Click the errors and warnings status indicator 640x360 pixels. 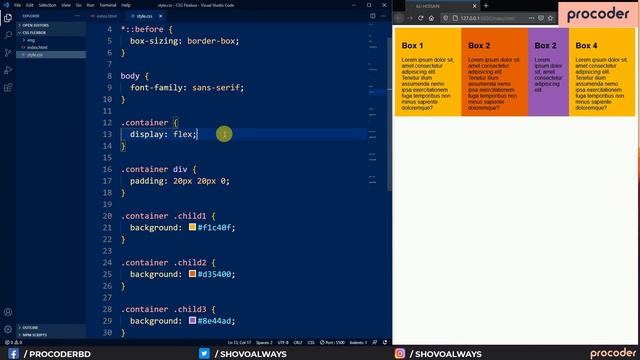tap(13, 342)
